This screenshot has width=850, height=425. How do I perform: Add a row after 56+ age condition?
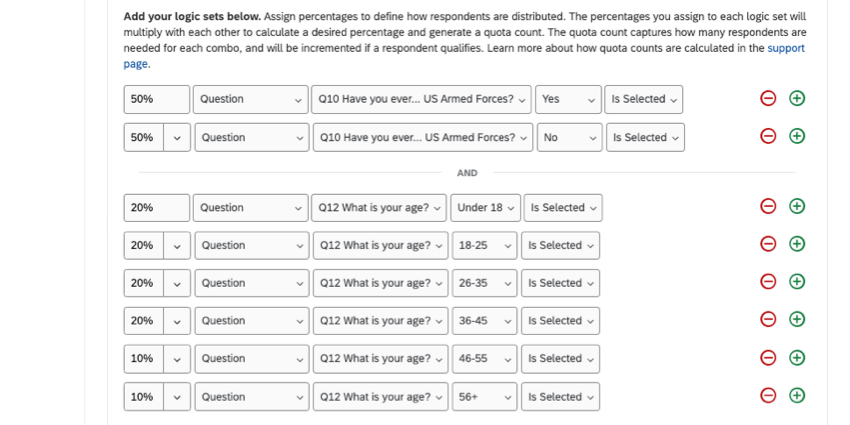[797, 396]
